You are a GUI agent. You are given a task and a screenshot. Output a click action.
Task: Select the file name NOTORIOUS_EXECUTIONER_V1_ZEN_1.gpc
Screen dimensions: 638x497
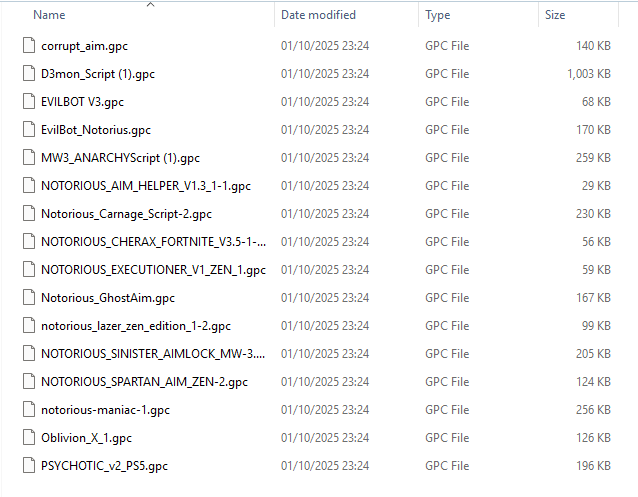pyautogui.click(x=153, y=270)
